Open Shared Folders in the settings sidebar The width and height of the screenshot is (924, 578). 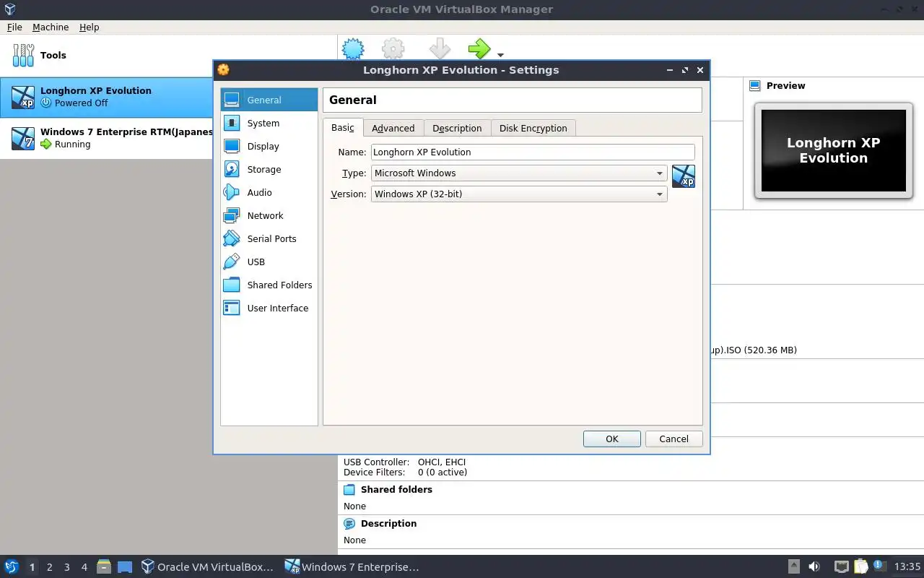[269, 285]
